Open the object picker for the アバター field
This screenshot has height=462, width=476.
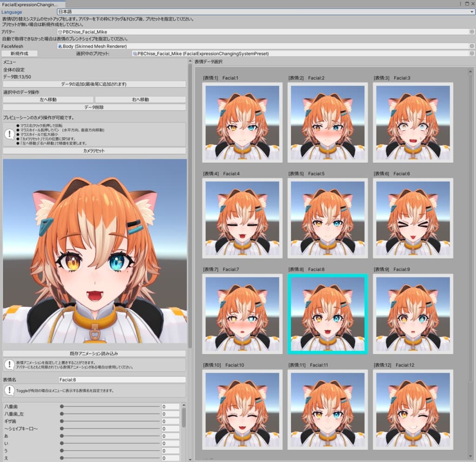[x=472, y=32]
